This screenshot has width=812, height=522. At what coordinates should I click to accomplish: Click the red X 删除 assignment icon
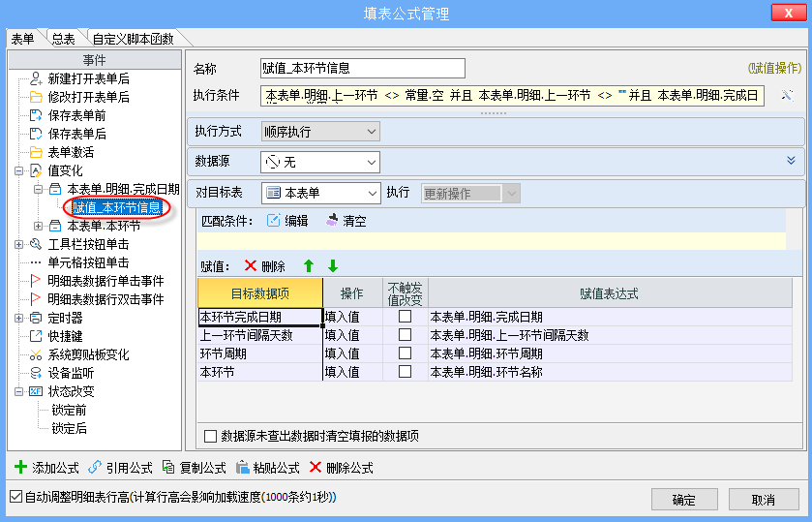click(251, 266)
